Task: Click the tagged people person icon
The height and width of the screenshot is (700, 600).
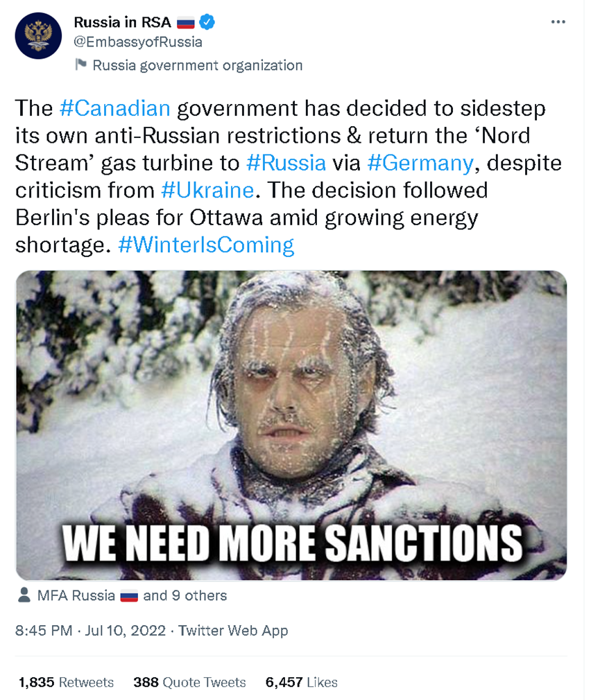Action: (24, 595)
